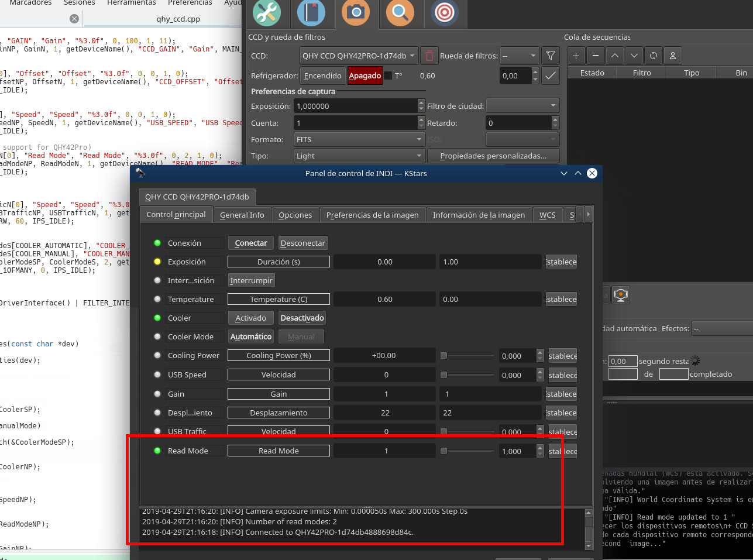Open the Herramientas menu

132,3
